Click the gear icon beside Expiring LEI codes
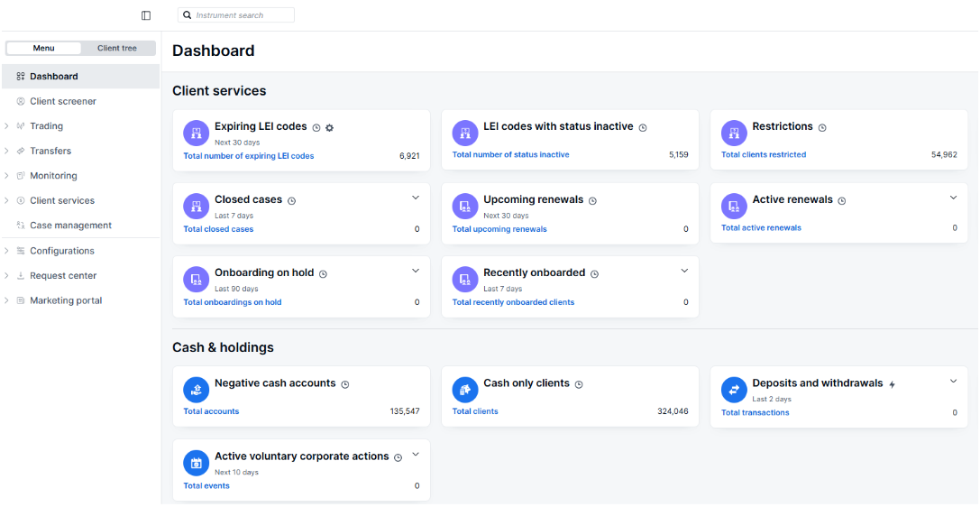The image size is (980, 507). (x=329, y=128)
